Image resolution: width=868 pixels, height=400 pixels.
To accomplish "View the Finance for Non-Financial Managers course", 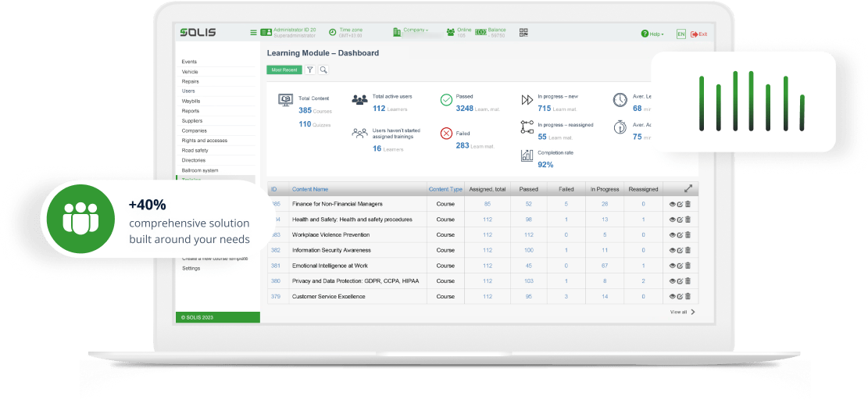I will click(x=673, y=204).
